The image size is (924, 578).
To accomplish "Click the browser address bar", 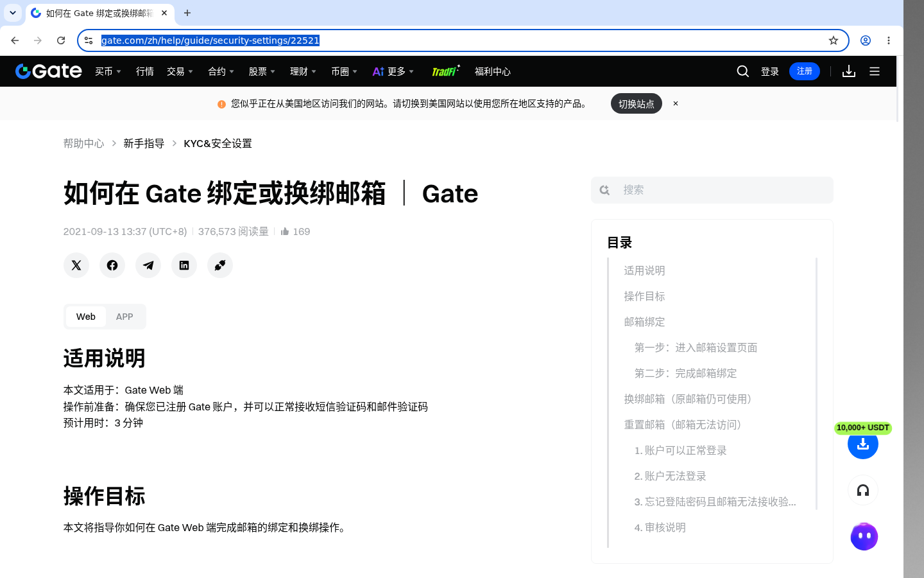I will coord(462,40).
